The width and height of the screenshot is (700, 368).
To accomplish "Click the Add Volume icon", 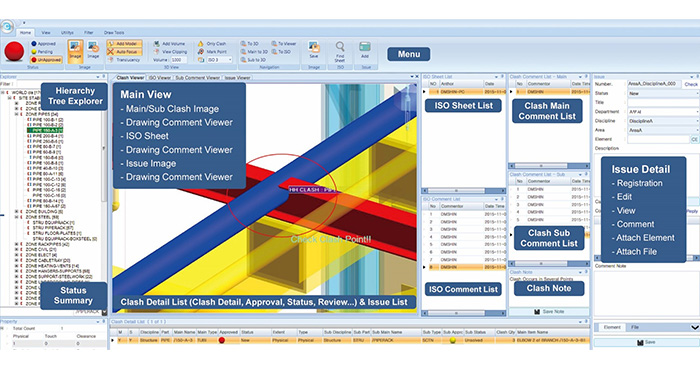I will (157, 44).
